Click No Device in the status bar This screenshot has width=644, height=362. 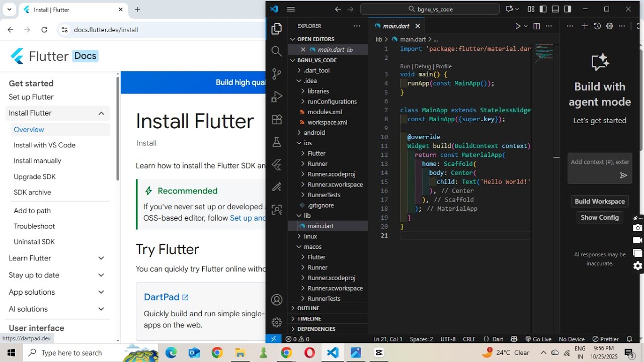click(x=572, y=339)
